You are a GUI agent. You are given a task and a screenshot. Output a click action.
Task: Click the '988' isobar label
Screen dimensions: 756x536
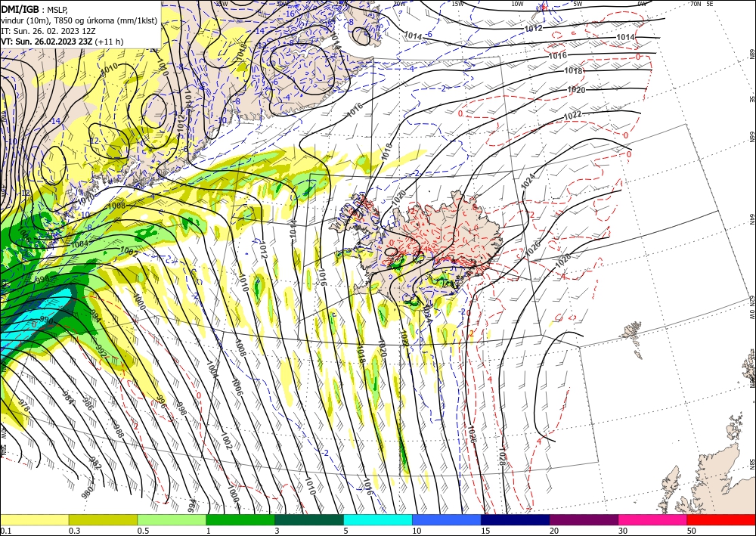coord(118,430)
